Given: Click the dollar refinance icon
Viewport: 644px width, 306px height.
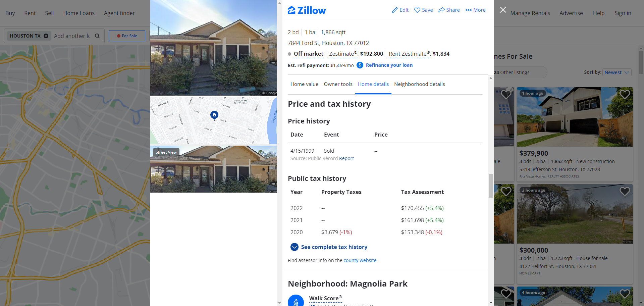Looking at the screenshot, I should click(360, 65).
